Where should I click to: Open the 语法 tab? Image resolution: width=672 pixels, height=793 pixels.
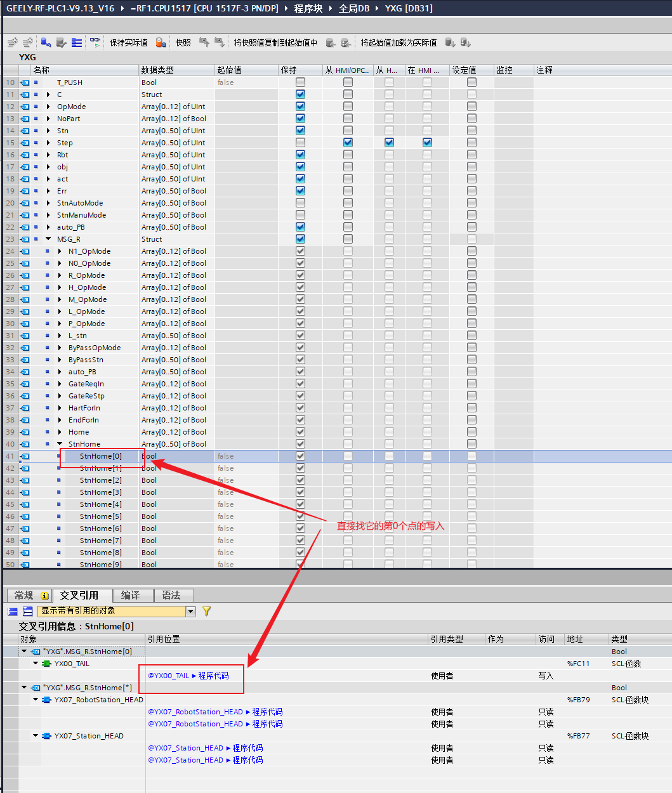pos(171,595)
